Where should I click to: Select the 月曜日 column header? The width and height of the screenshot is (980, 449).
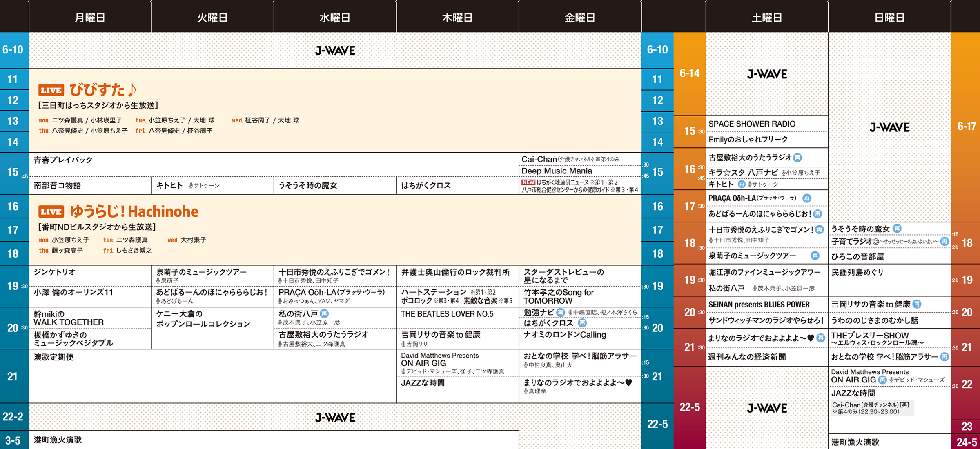click(90, 18)
